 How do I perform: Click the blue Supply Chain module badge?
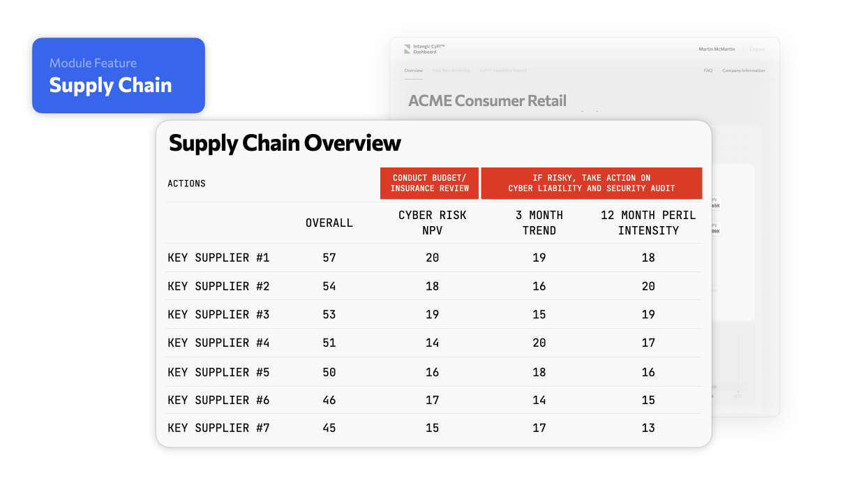(119, 75)
